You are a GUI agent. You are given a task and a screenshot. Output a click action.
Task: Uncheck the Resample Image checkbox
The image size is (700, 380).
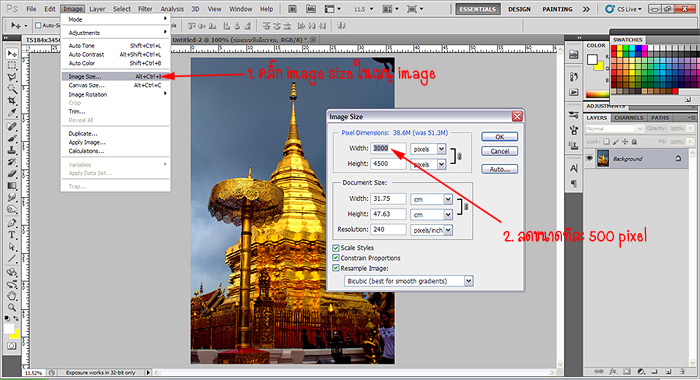(336, 268)
